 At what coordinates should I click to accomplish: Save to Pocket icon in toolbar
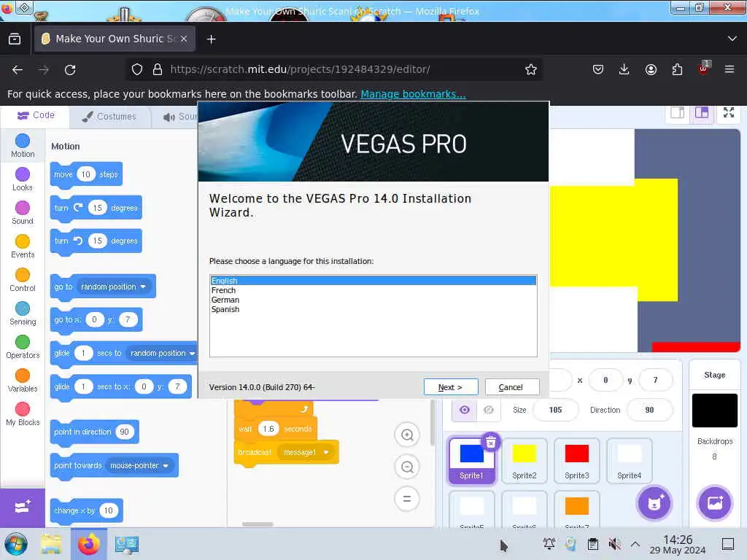[x=598, y=69]
